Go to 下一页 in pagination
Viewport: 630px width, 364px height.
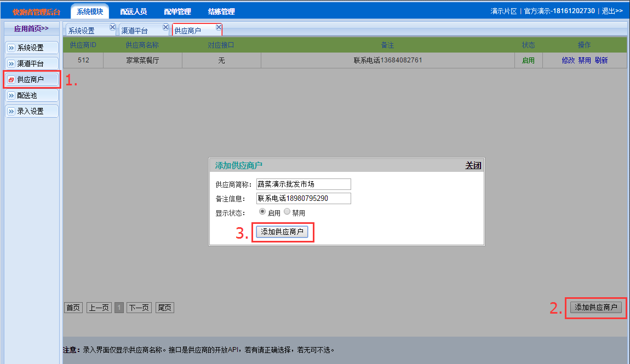[x=139, y=308]
